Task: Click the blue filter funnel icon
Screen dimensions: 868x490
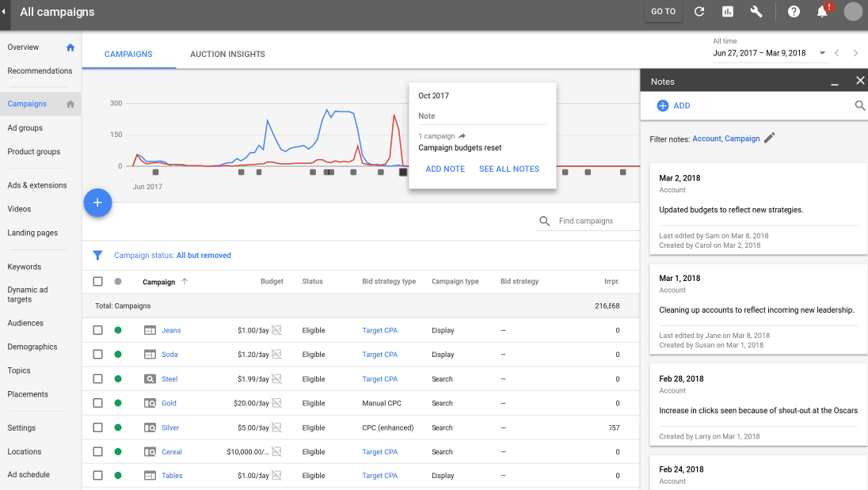Action: coord(97,256)
